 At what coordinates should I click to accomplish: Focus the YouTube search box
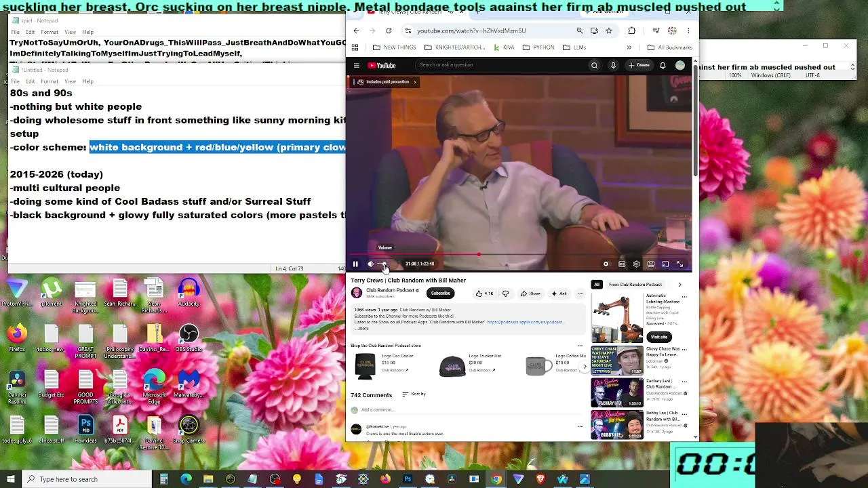point(501,65)
